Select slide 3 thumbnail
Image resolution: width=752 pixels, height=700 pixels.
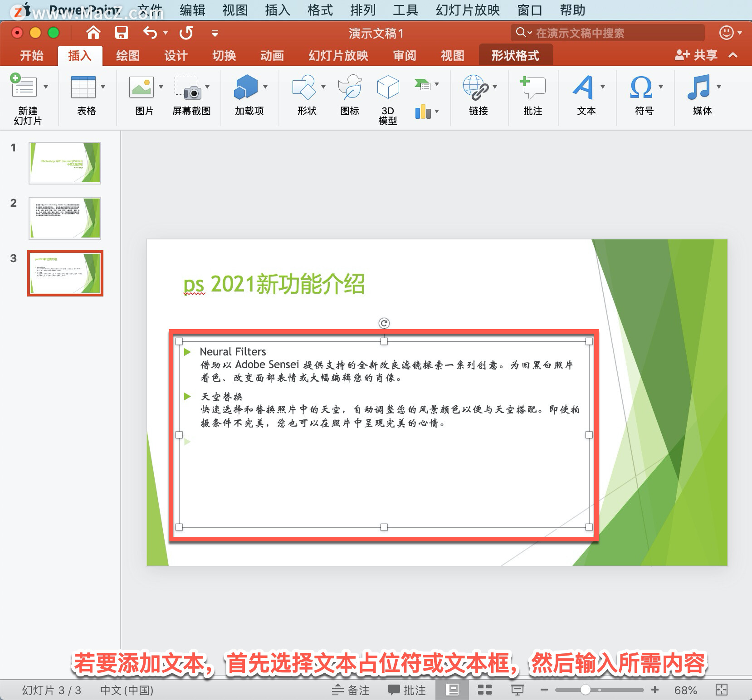point(65,273)
